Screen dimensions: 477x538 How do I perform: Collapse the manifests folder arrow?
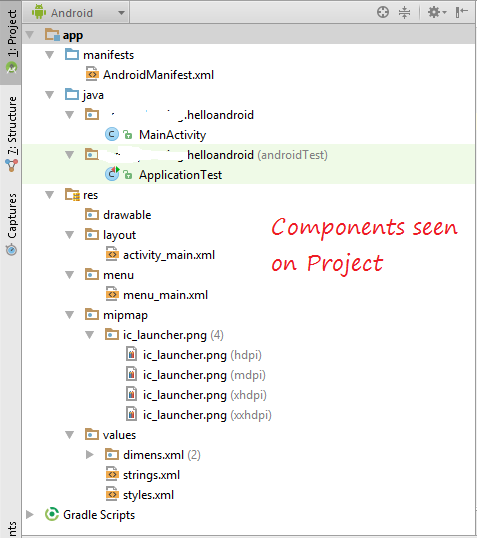pos(50,55)
